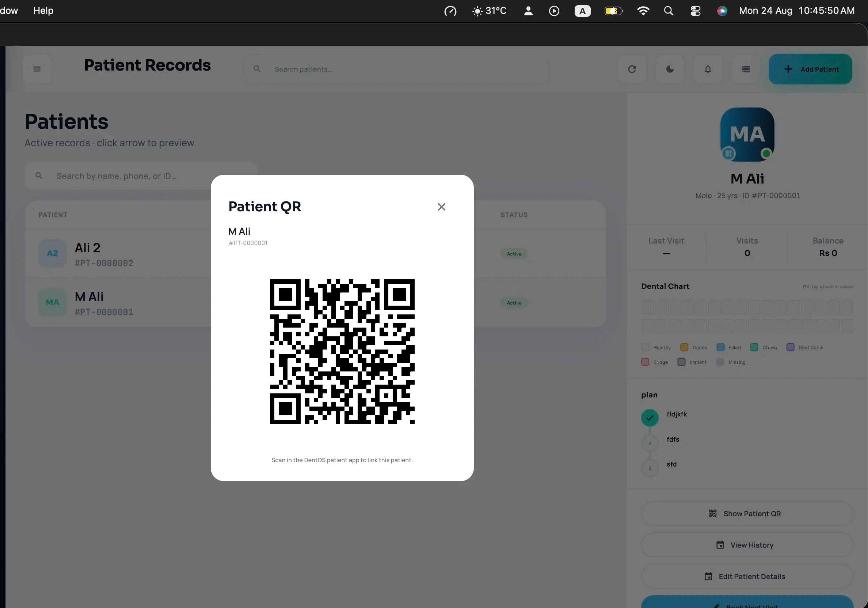
Task: Open notifications bell
Action: click(708, 69)
